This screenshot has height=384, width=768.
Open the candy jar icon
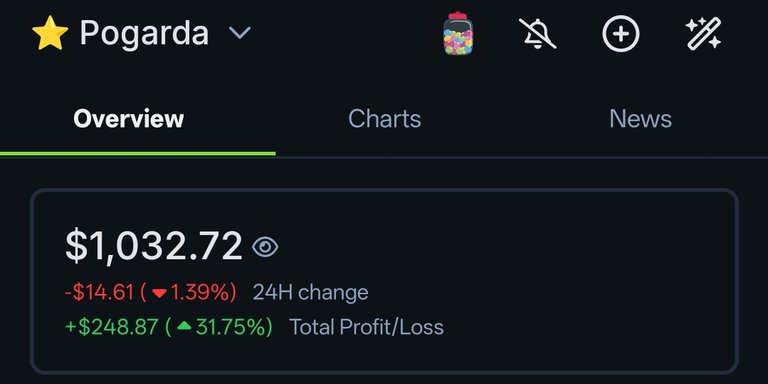tap(458, 33)
